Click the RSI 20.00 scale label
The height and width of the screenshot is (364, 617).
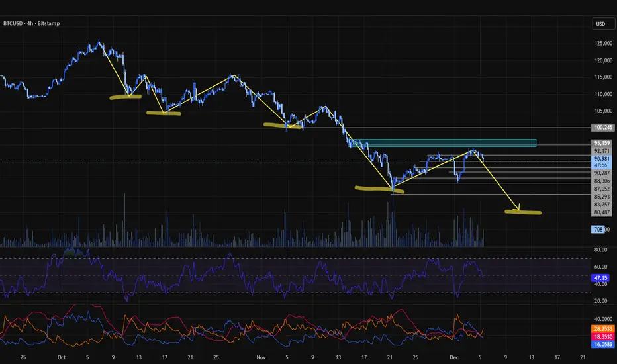tap(600, 301)
